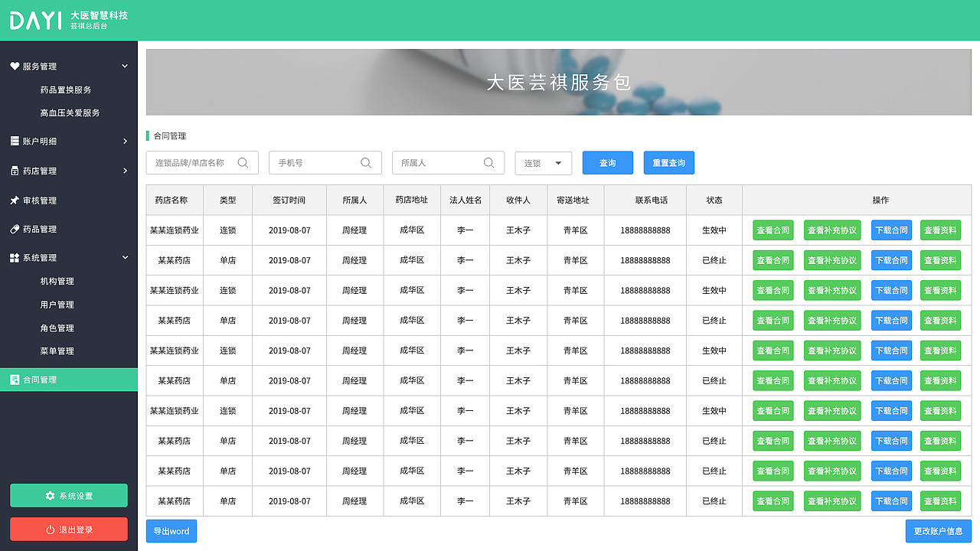Collapse the 服务管理 menu chevron
Image resolution: width=980 pixels, height=551 pixels.
point(125,67)
